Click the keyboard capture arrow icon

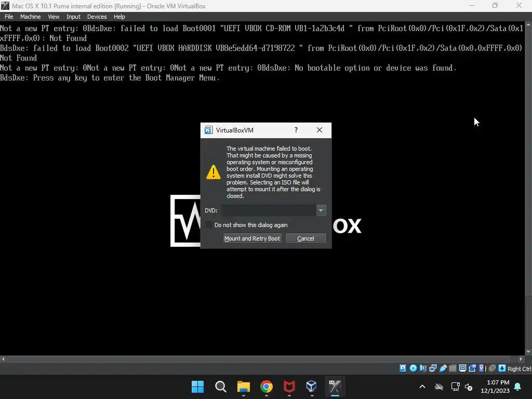(502, 368)
